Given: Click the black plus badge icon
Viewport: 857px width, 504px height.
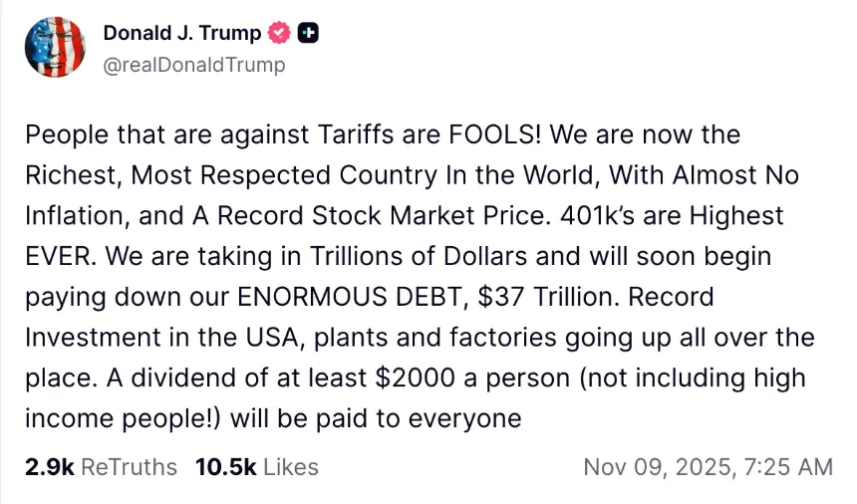Looking at the screenshot, I should [x=309, y=33].
